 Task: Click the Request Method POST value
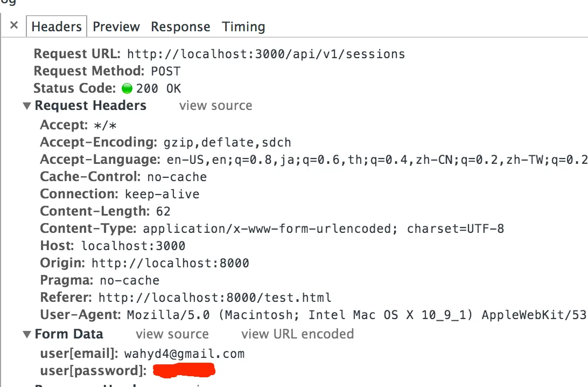pyautogui.click(x=166, y=71)
